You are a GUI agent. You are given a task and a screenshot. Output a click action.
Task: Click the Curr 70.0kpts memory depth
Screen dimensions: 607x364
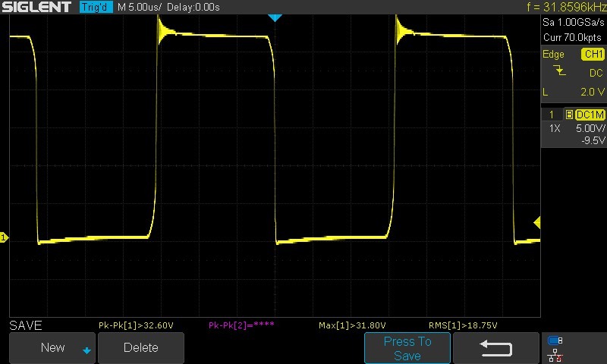point(572,37)
